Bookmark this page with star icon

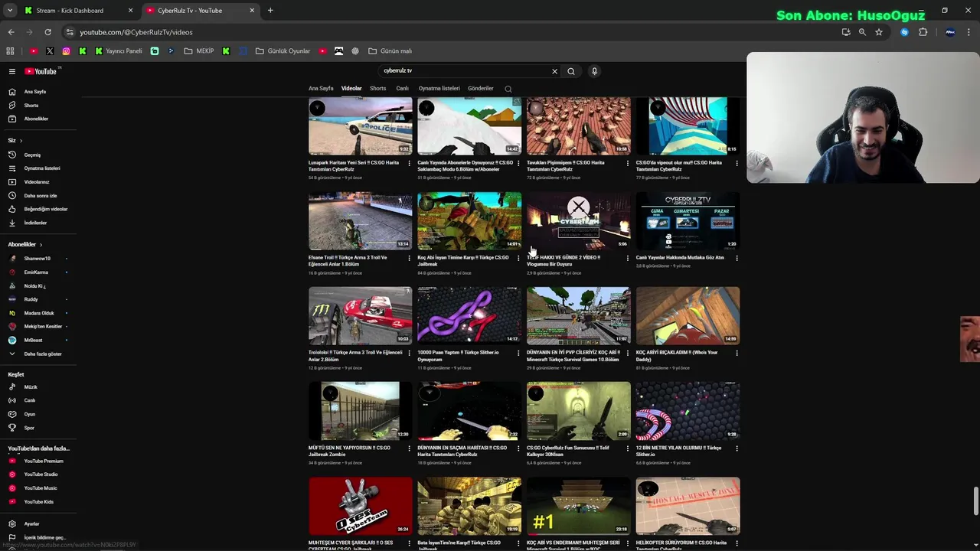click(x=879, y=32)
